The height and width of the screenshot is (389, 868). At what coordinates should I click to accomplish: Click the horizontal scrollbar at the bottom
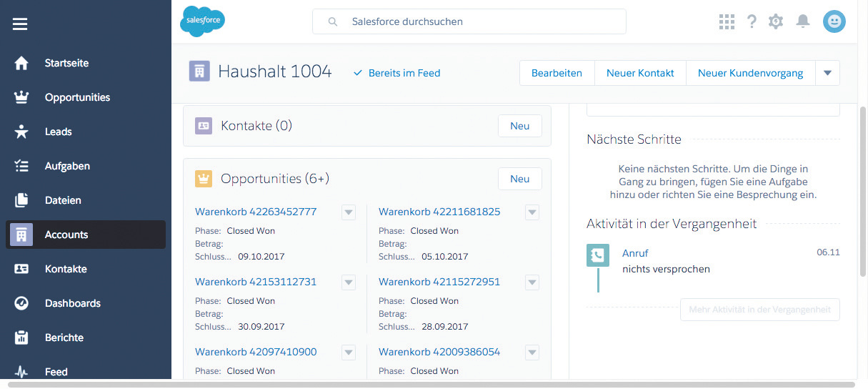point(429,385)
